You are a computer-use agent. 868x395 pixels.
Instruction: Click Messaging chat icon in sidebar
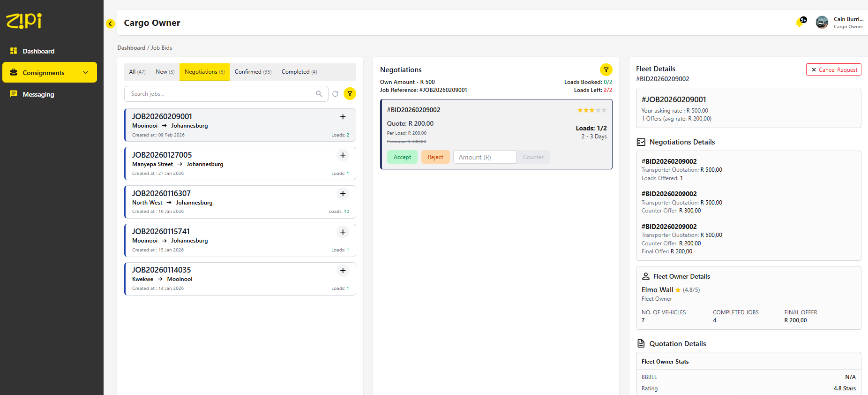coord(14,94)
